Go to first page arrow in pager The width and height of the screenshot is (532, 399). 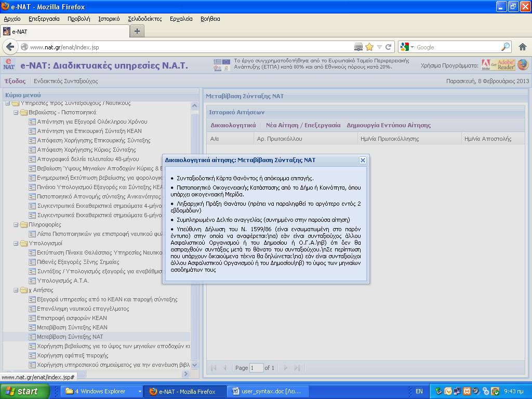[214, 368]
